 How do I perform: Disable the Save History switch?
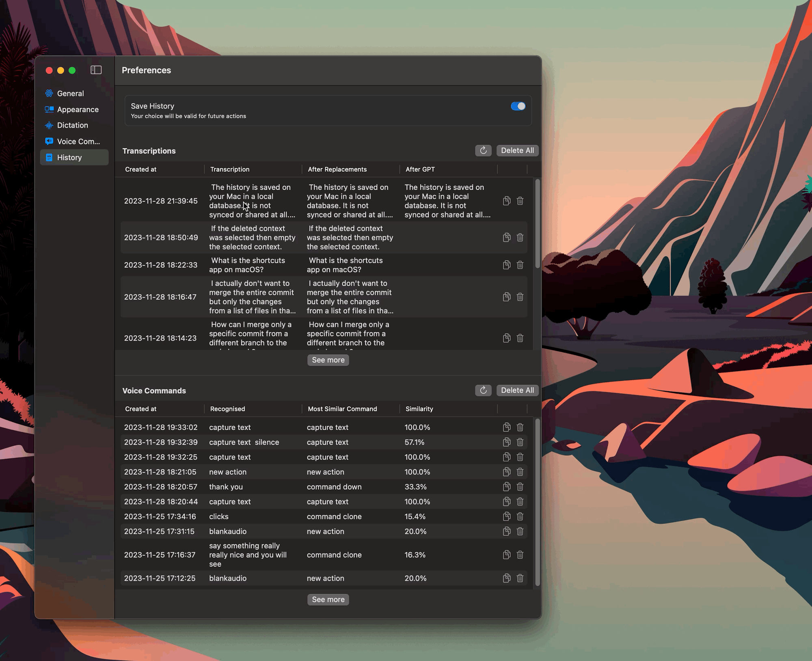pos(518,106)
